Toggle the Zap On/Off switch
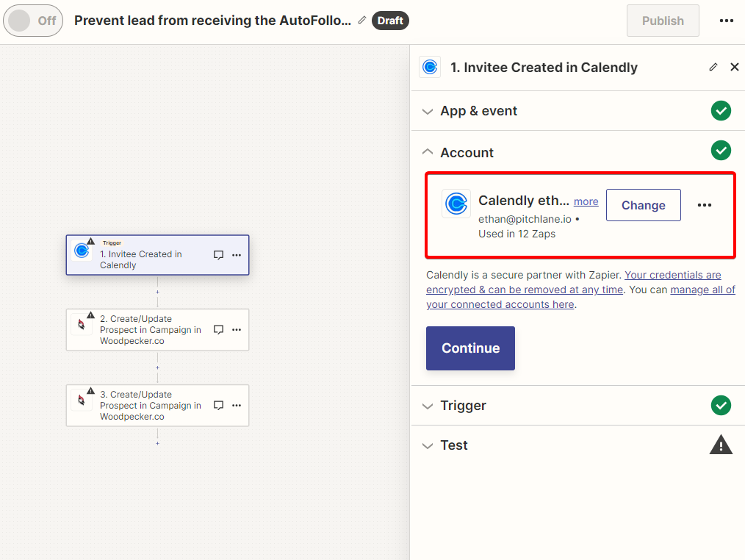This screenshot has width=745, height=560. coord(33,21)
